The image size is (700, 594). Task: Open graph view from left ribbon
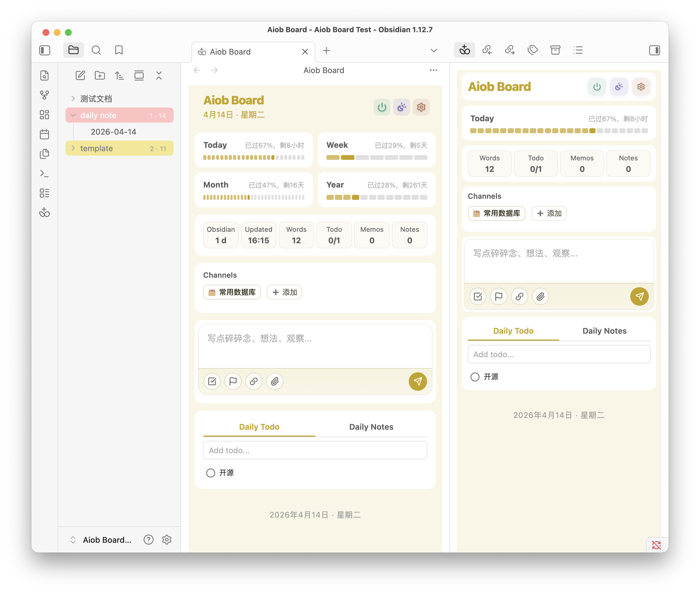click(x=45, y=95)
